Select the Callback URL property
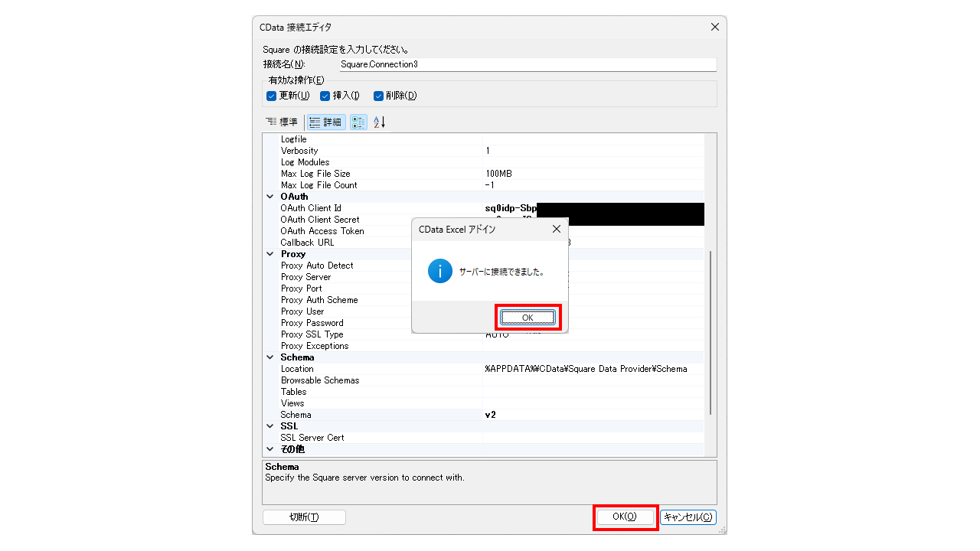This screenshot has height=551, width=980. (x=307, y=243)
